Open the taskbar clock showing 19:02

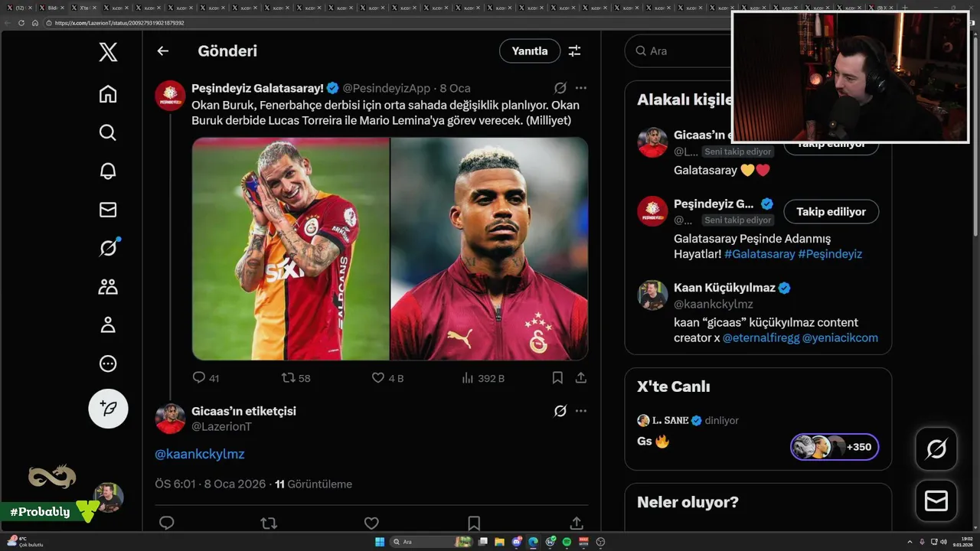[x=962, y=542]
